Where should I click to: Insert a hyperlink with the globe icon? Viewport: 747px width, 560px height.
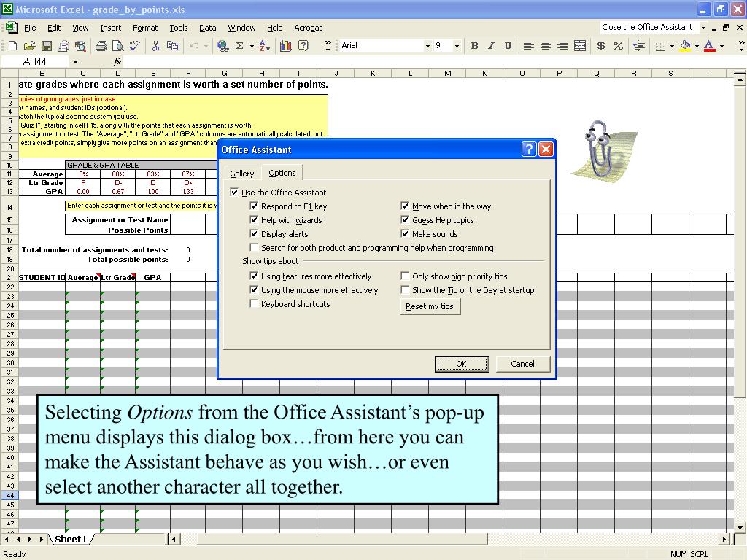pos(222,46)
